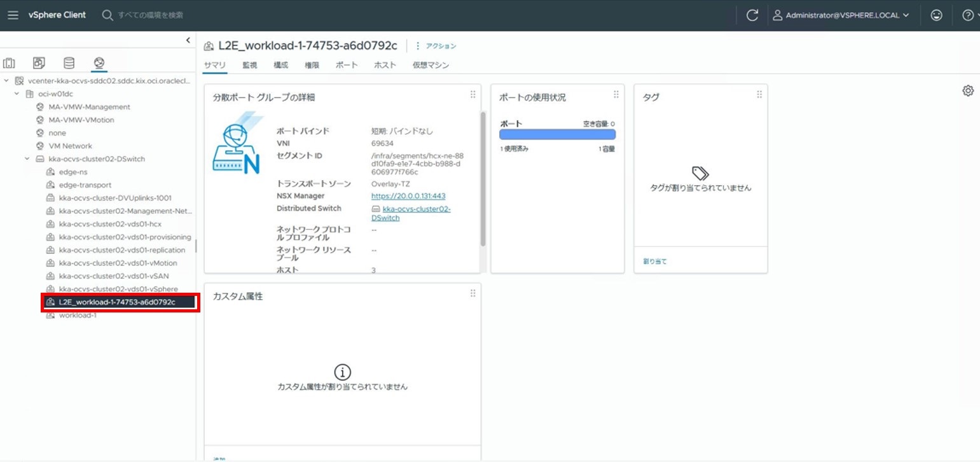Switch to Hosts and Clusters inventory icon
This screenshot has width=980, height=462.
[10, 63]
